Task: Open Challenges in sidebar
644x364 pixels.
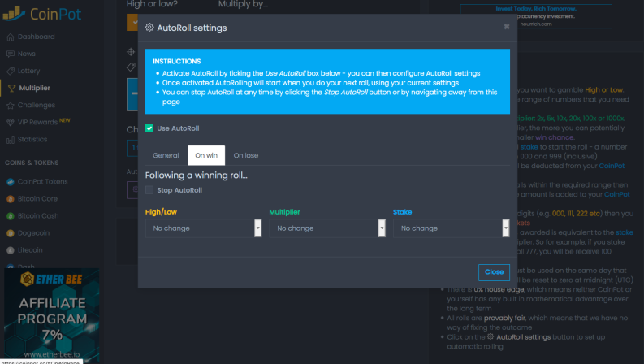Action: click(x=37, y=105)
